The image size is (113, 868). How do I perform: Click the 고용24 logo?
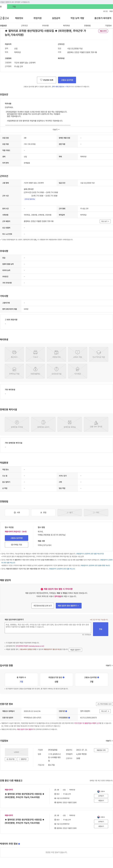pyautogui.click(x=4, y=18)
